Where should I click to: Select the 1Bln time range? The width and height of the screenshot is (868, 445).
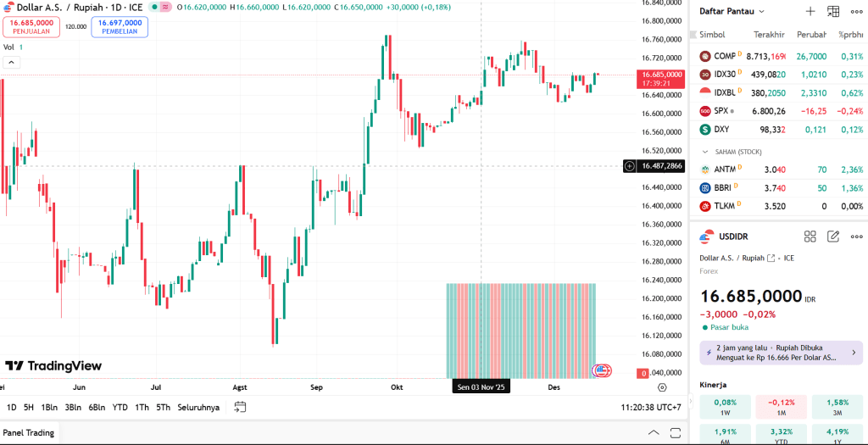point(49,408)
